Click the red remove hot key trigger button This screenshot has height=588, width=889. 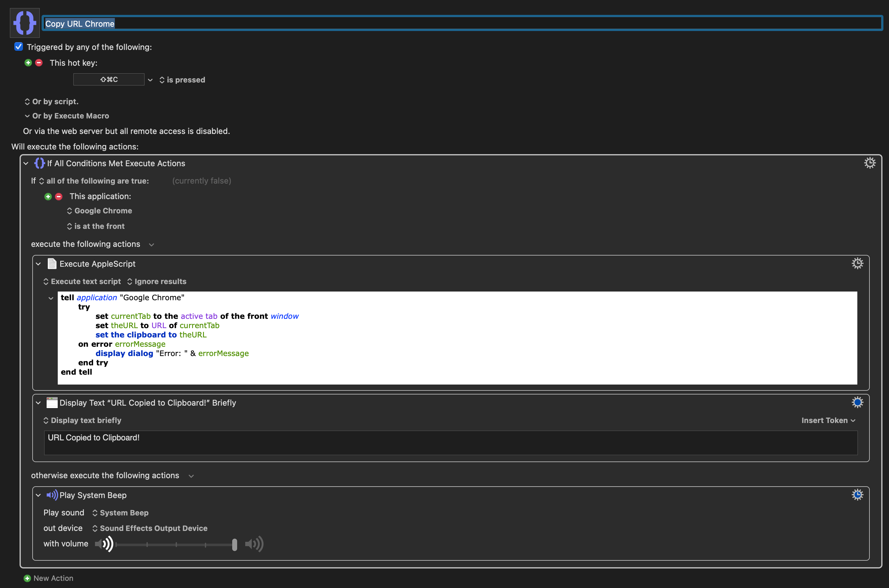pyautogui.click(x=39, y=63)
